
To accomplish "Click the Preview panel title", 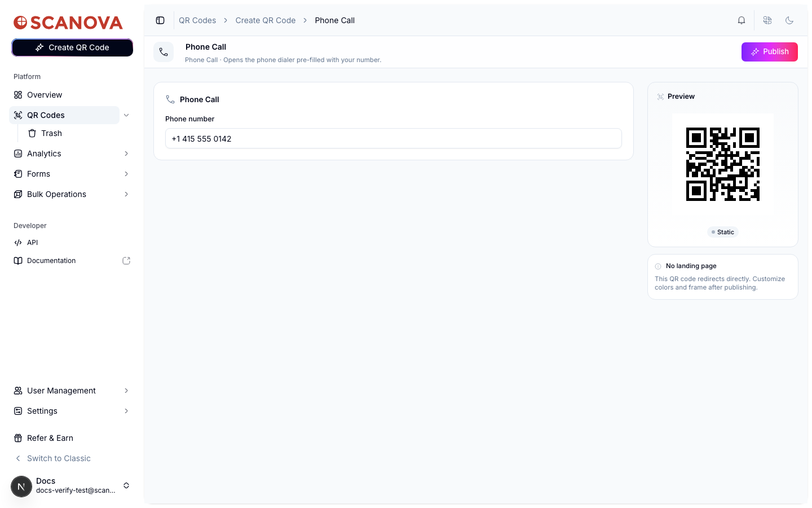I will (681, 97).
